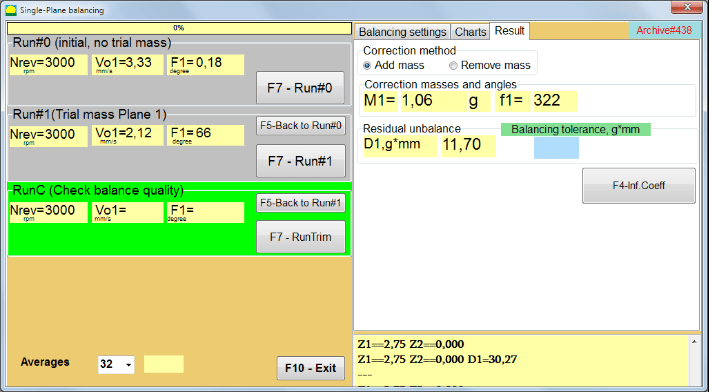Image resolution: width=709 pixels, height=392 pixels.
Task: Start measurement with F7 - Run#0 button
Action: point(300,88)
